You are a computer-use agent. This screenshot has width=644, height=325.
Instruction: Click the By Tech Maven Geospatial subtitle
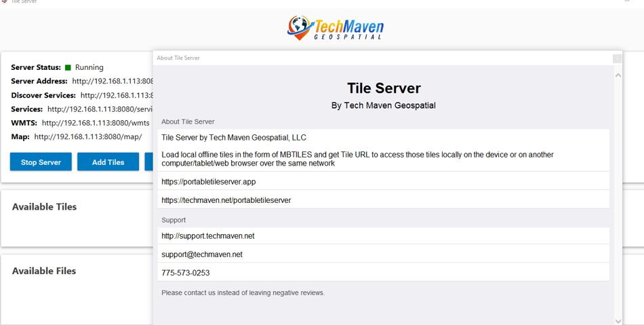coord(384,106)
